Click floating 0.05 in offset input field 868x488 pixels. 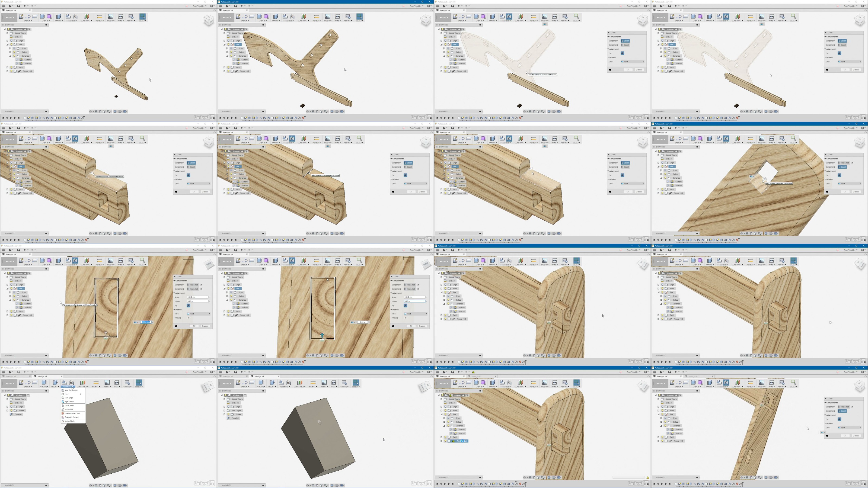362,322
